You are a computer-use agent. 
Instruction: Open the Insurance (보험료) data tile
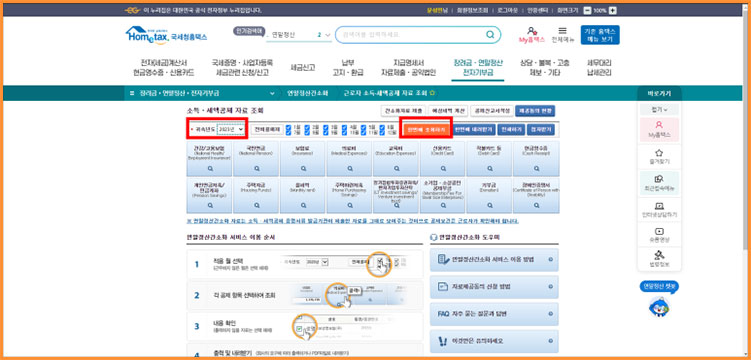click(303, 158)
